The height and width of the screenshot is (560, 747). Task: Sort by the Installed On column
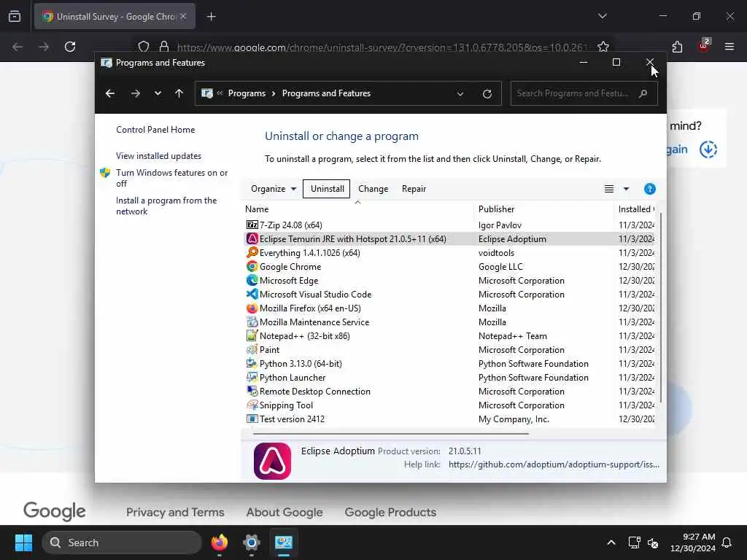tap(635, 209)
